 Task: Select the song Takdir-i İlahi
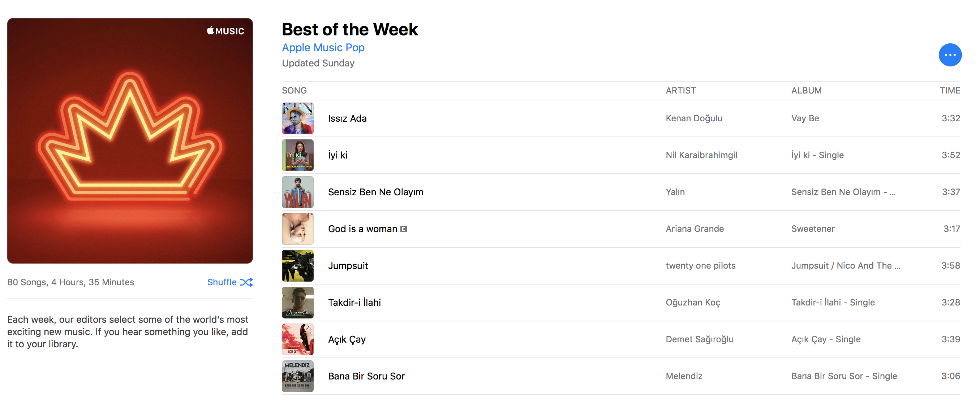click(354, 303)
